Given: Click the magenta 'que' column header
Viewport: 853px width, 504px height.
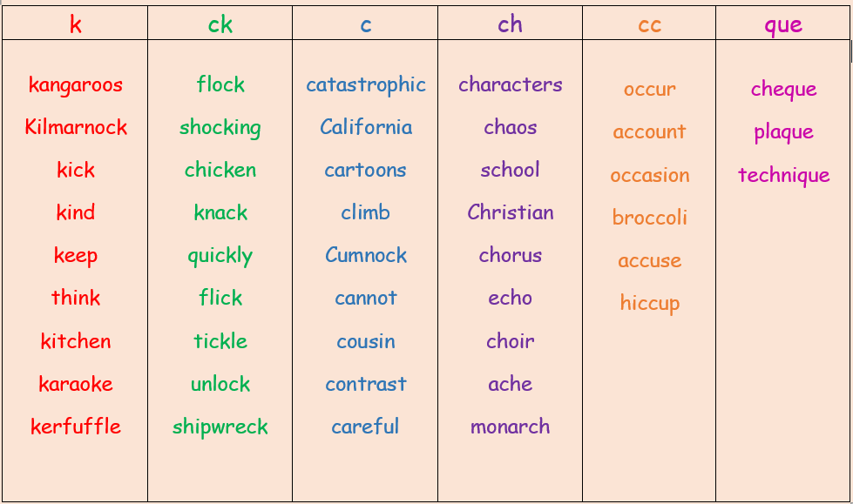Looking at the screenshot, I should 783,25.
